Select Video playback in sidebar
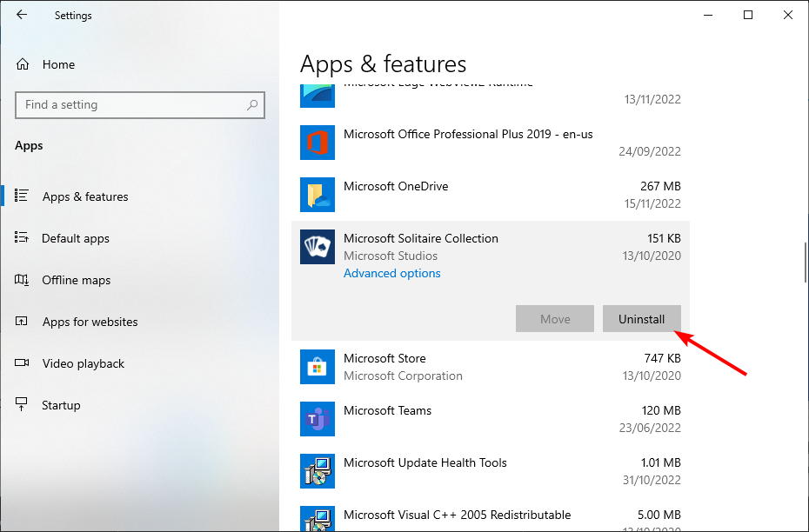809x532 pixels. 84,363
